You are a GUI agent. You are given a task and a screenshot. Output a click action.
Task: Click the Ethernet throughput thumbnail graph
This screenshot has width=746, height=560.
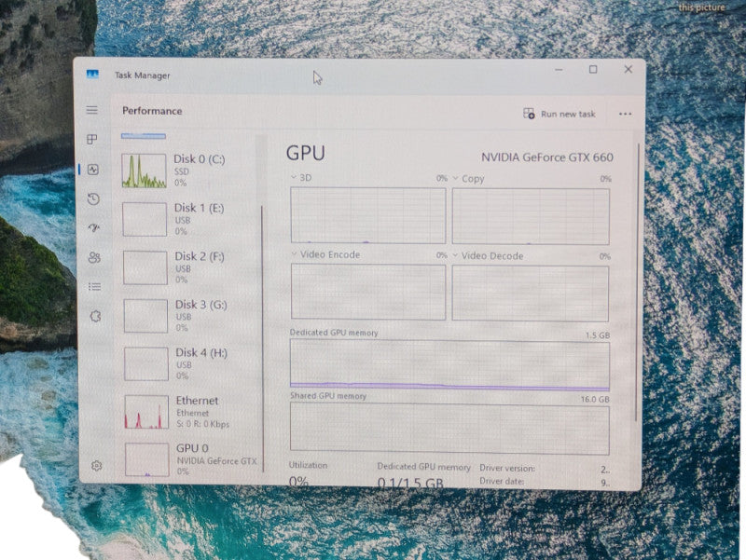(x=146, y=412)
